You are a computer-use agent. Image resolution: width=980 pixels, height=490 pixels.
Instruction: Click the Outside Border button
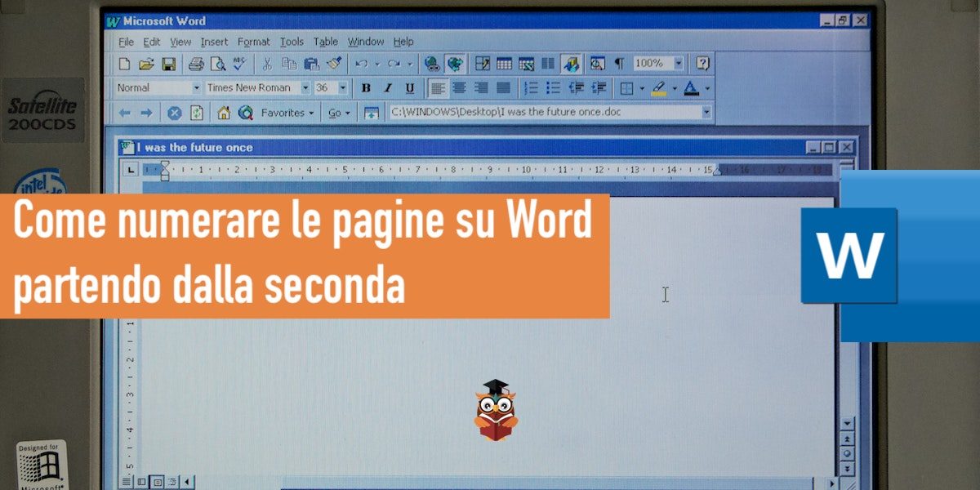point(626,87)
